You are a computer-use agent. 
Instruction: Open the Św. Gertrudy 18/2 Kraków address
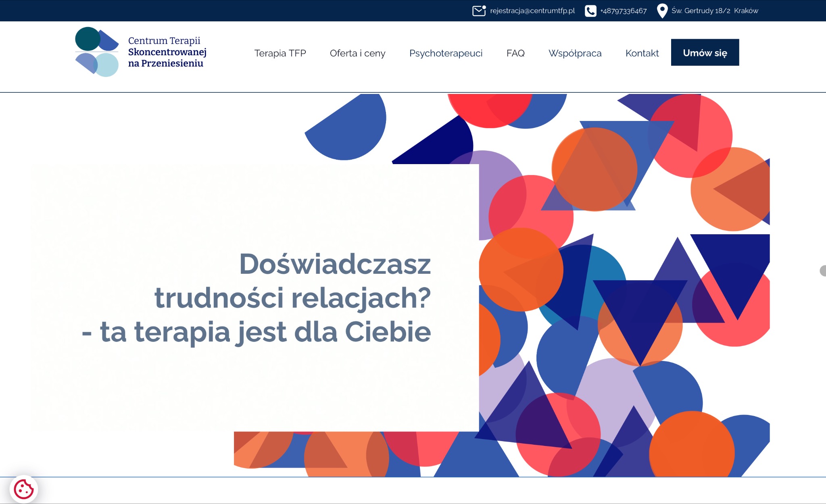pos(715,10)
